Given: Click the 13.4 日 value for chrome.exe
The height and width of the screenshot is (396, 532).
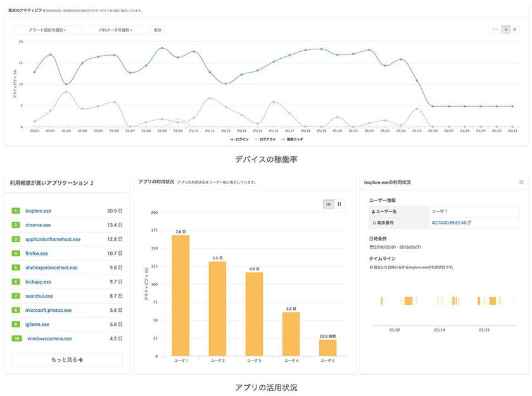Looking at the screenshot, I should pyautogui.click(x=115, y=225).
